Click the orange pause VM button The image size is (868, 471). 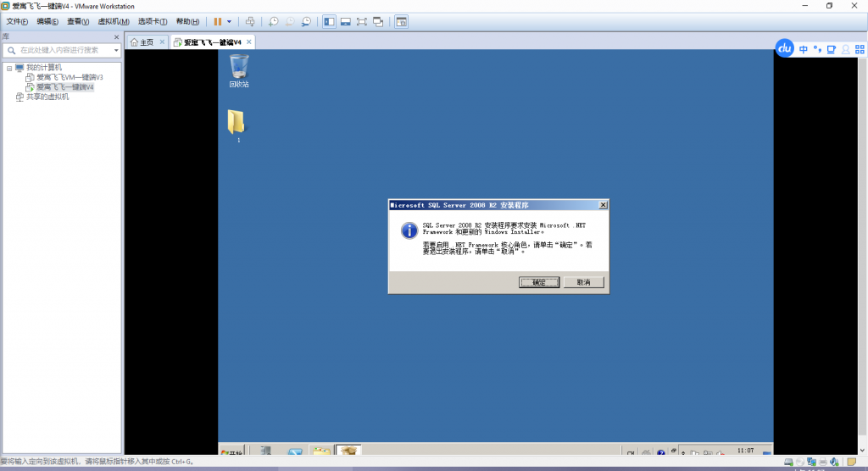click(x=218, y=21)
